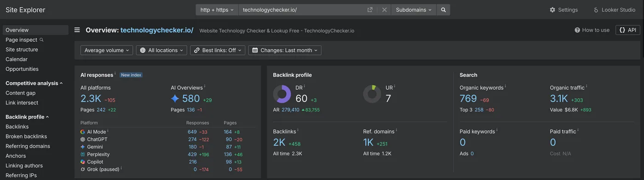Click info icon next to Organic traffic
Viewport: 644px width, 180px height.
point(586,86)
